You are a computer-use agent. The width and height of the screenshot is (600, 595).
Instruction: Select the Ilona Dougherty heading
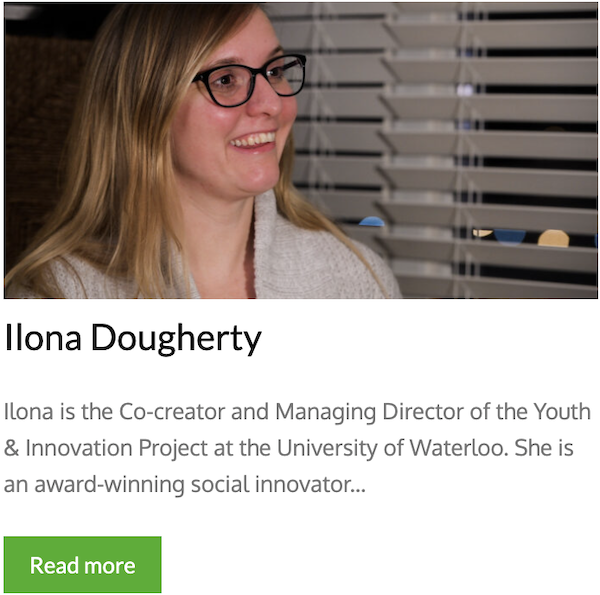pyautogui.click(x=133, y=339)
